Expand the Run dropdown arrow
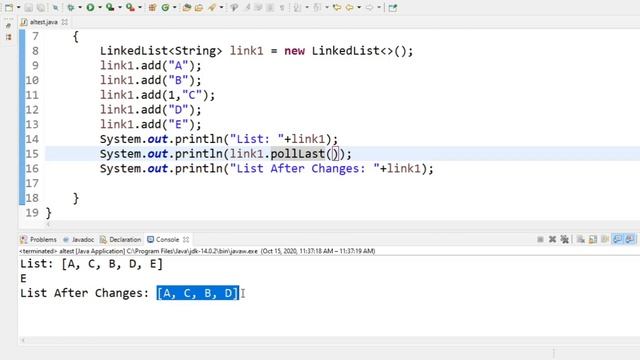This screenshot has height=360, width=640. coord(100,7)
